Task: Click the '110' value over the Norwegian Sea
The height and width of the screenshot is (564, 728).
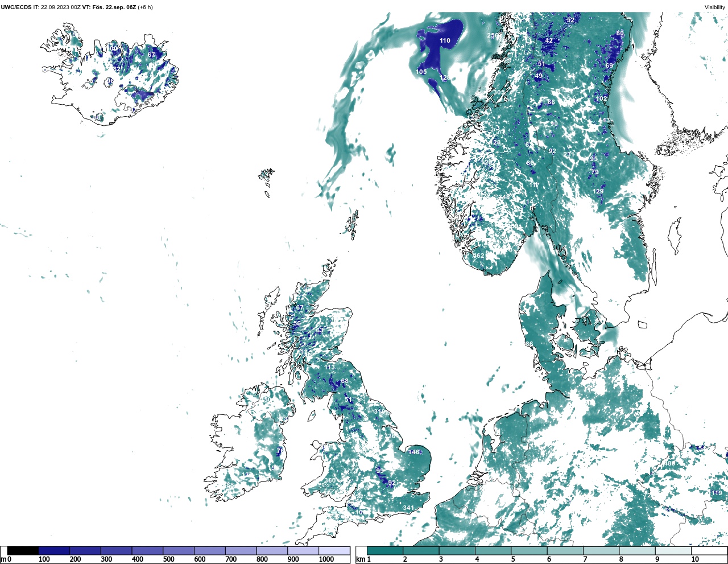Action: [x=445, y=40]
